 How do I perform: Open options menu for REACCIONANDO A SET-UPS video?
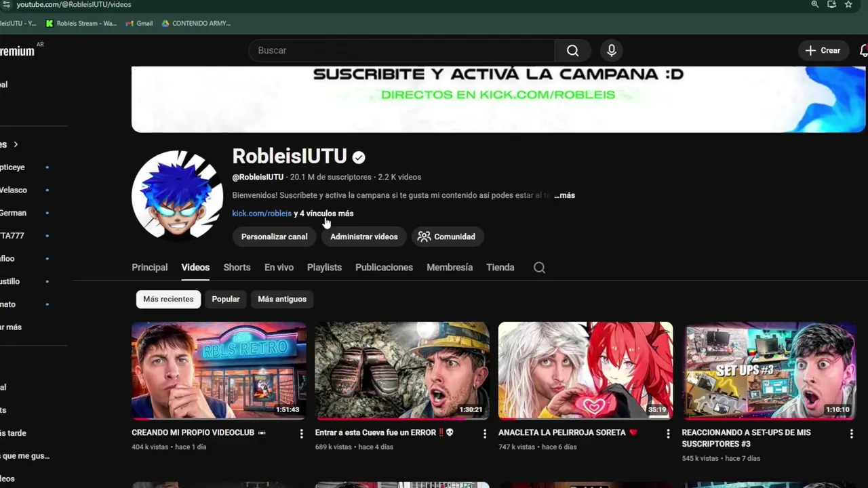[x=852, y=434]
